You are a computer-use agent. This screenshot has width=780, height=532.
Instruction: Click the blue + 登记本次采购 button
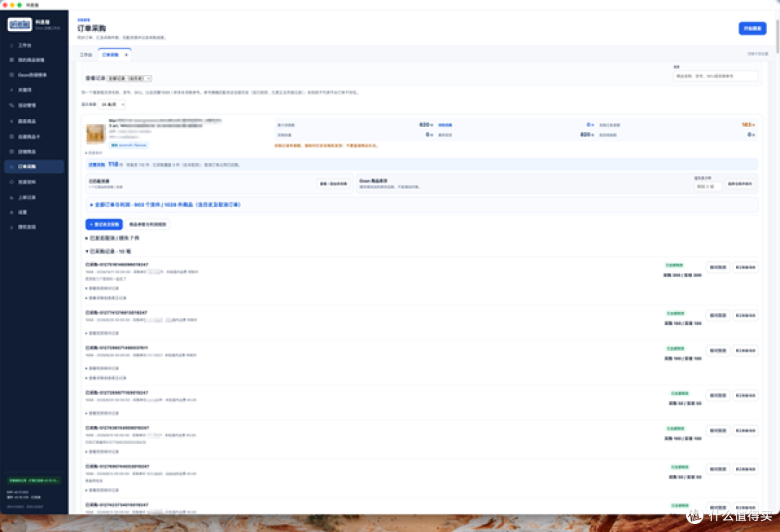(x=104, y=224)
